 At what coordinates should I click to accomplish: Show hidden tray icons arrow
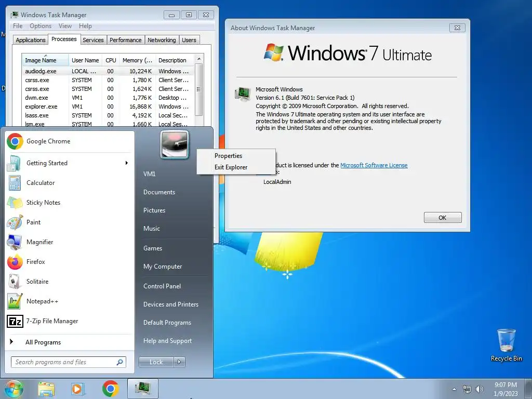point(454,389)
